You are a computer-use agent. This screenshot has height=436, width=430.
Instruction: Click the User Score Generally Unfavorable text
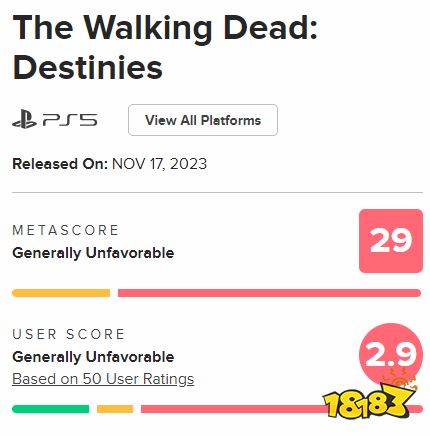click(93, 357)
